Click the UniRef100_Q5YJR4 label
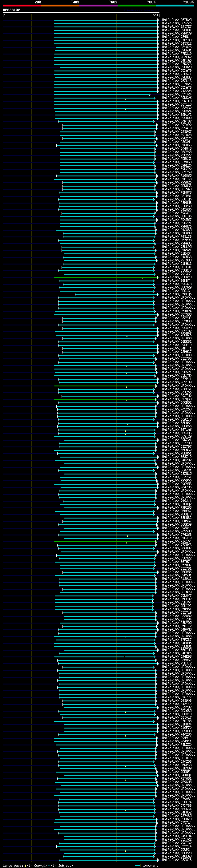The image size is (197, 868). tap(176, 94)
